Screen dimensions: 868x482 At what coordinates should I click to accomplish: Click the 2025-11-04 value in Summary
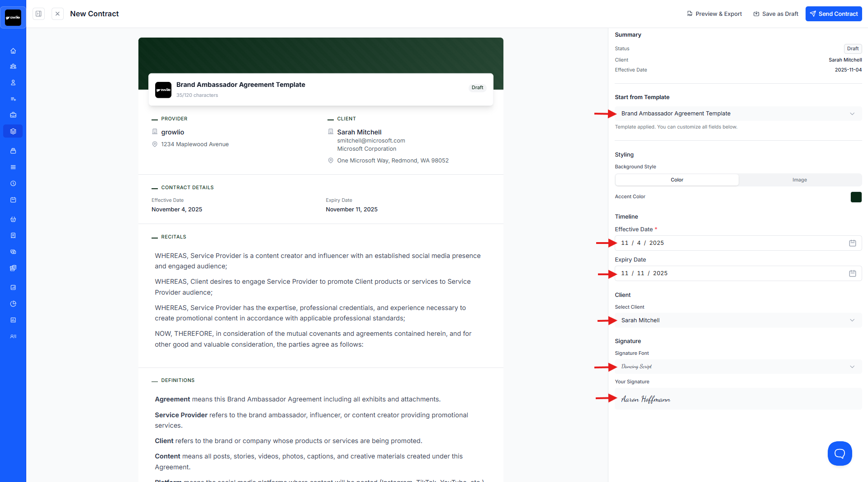click(848, 70)
